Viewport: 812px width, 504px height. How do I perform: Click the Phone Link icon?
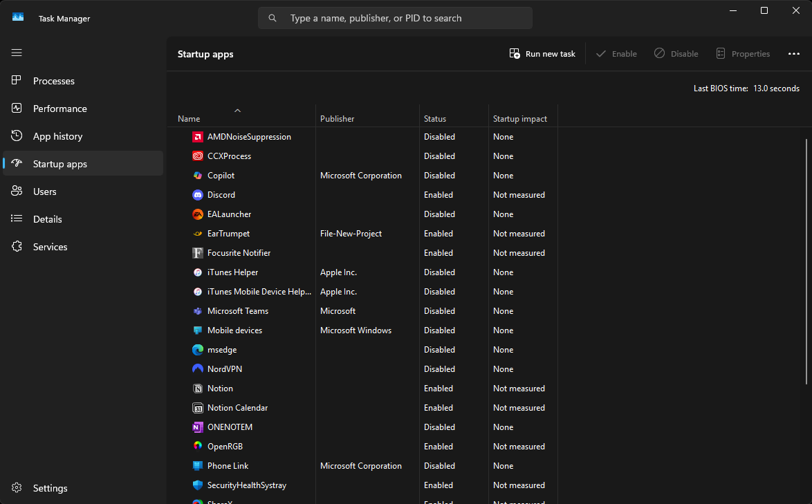point(197,466)
